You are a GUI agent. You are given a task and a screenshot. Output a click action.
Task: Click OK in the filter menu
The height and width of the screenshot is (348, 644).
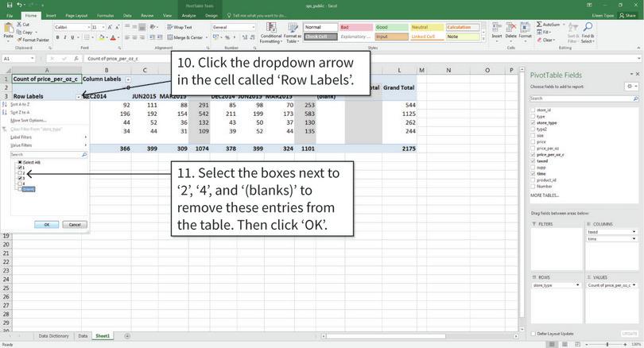pos(46,225)
